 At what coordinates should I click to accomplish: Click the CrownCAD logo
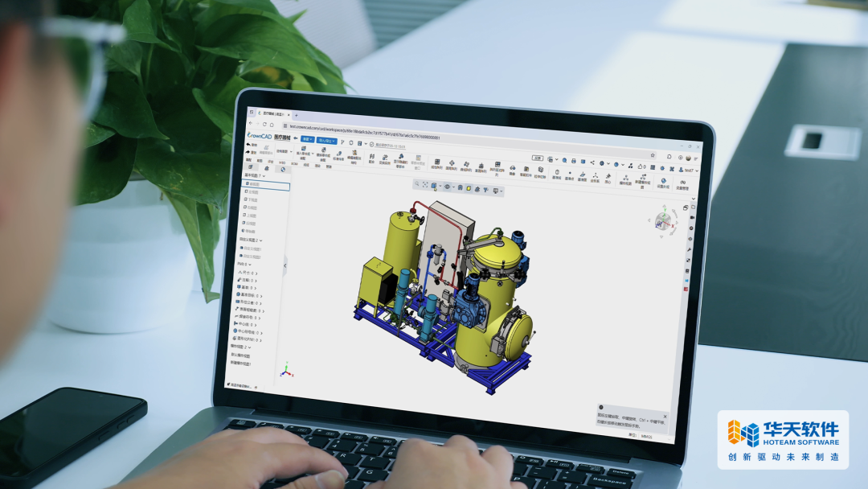coord(260,136)
